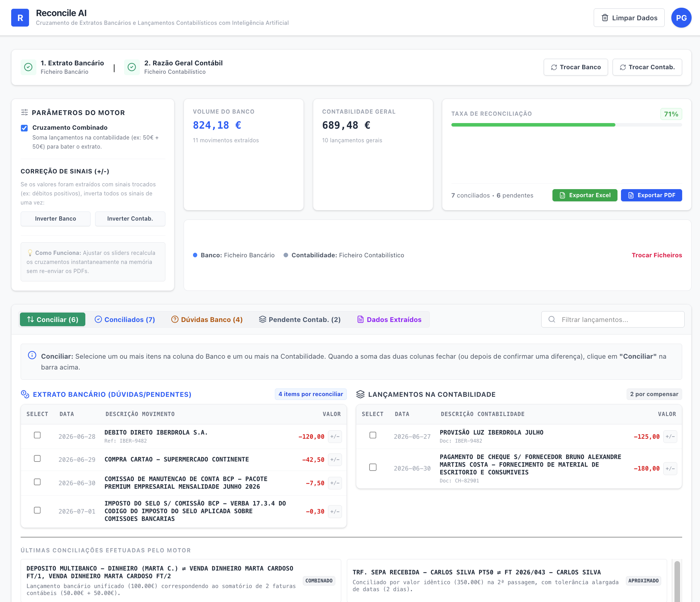Select the DEBITO DIRETO IBERDROLA row checkbox
700x602 pixels.
click(x=37, y=435)
